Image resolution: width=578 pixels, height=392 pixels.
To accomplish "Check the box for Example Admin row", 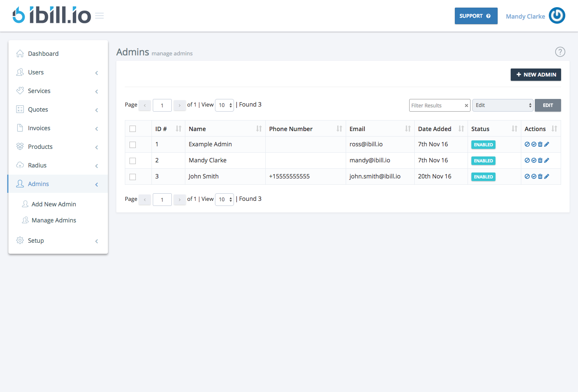I will [x=133, y=145].
